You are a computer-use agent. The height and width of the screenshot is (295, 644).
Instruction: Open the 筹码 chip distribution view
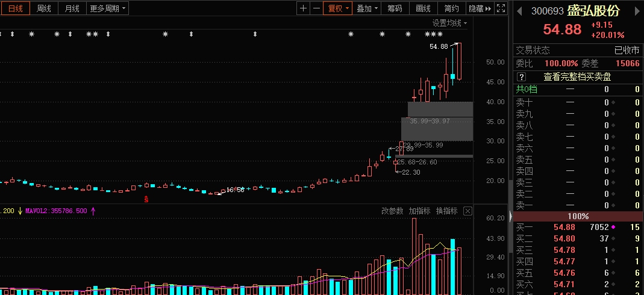coord(395,8)
